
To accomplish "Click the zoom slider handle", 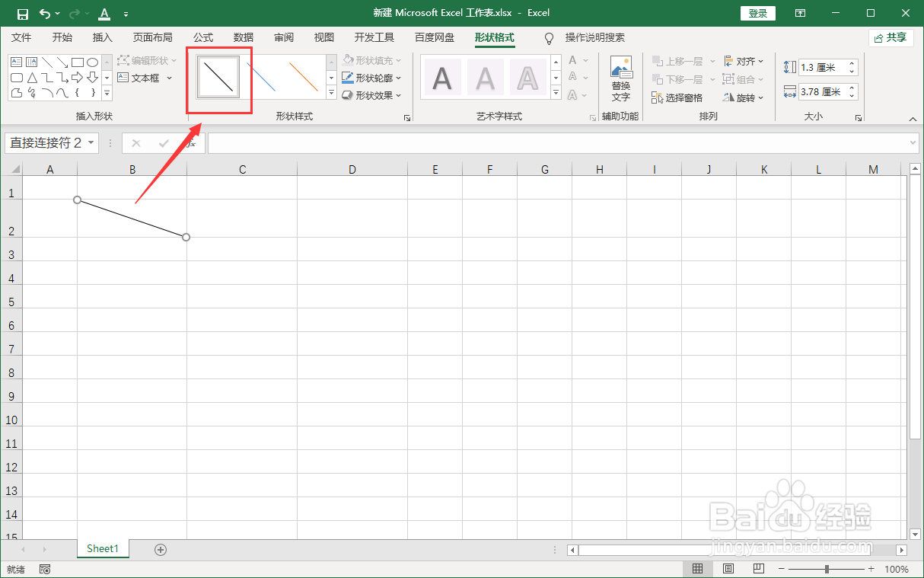I will tap(827, 569).
